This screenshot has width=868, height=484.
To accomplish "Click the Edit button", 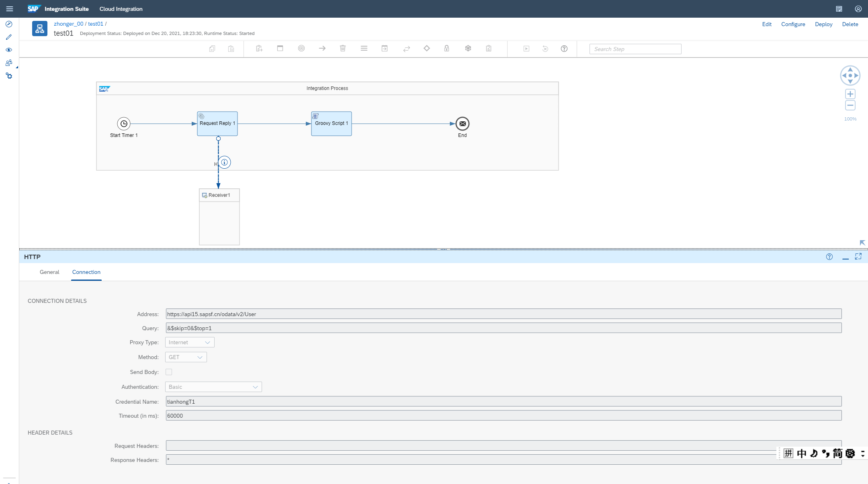I will click(767, 24).
